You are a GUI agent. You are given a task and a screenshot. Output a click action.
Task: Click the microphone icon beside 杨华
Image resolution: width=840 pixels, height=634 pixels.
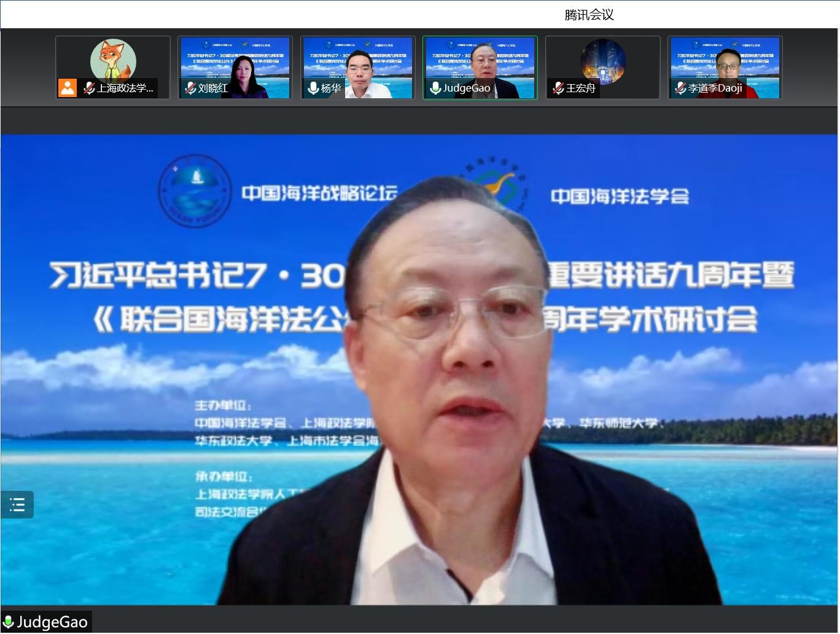point(313,88)
